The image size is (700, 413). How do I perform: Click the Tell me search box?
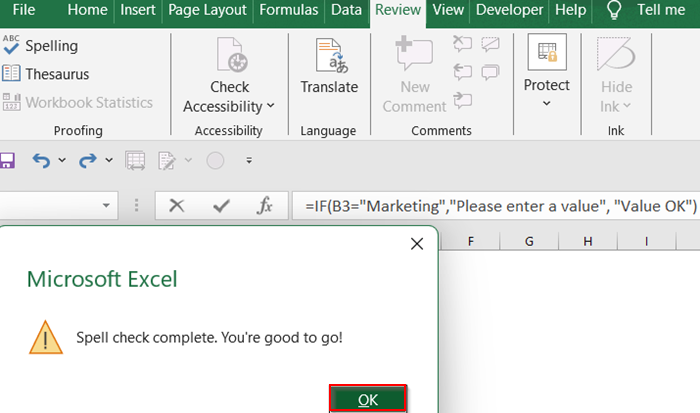[x=661, y=10]
